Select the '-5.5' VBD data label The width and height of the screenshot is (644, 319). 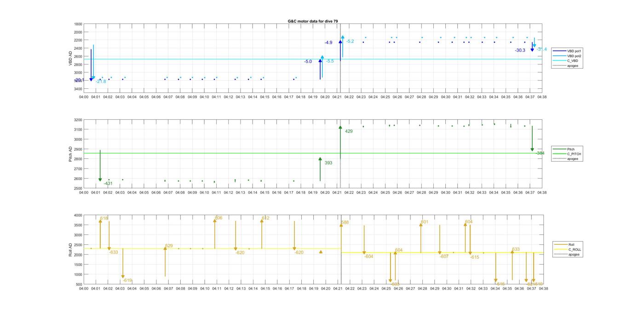pyautogui.click(x=330, y=61)
